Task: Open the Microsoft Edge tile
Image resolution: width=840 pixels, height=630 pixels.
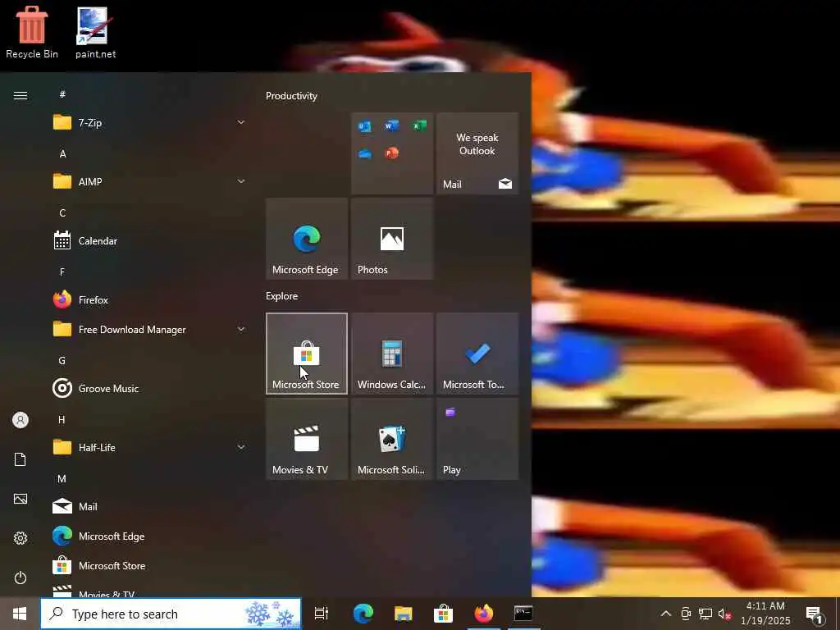Action: click(x=307, y=239)
